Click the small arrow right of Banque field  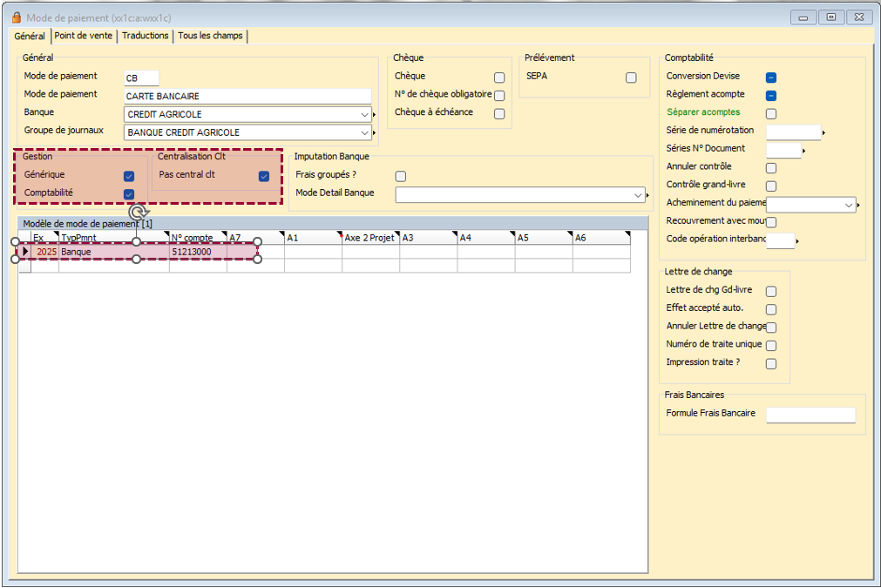pyautogui.click(x=375, y=115)
